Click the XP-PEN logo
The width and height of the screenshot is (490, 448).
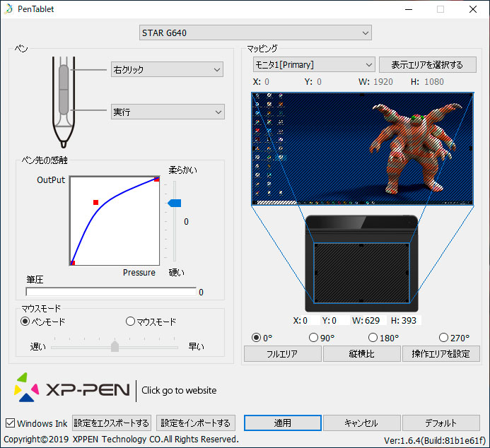(x=72, y=387)
